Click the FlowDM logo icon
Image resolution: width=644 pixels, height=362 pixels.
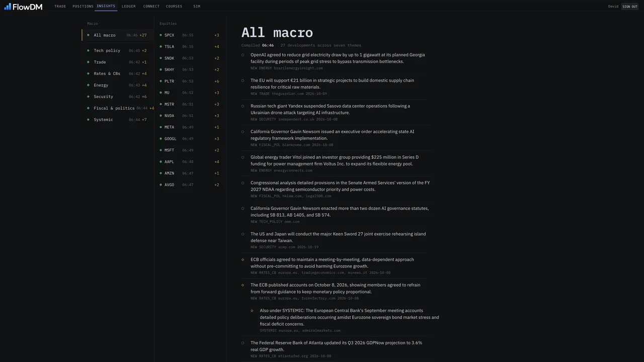8,7
